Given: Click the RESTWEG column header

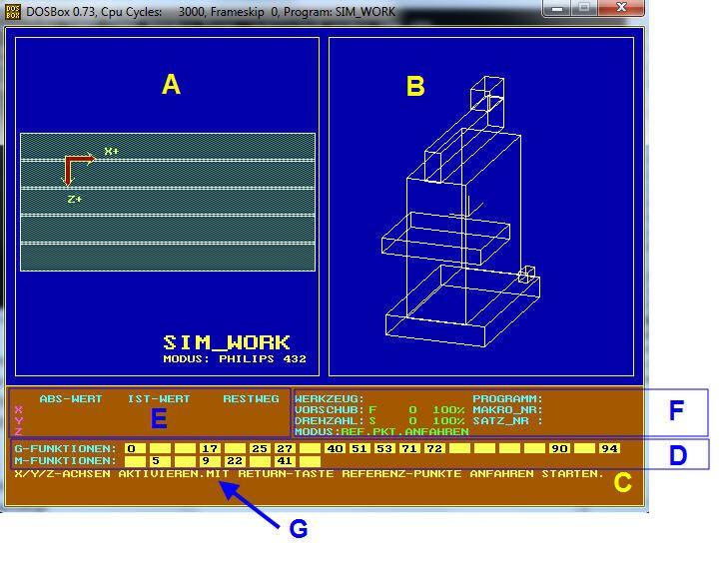Looking at the screenshot, I should click(x=251, y=398).
